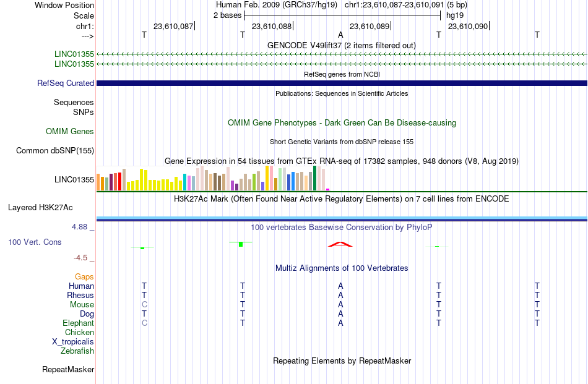This screenshot has height=384, width=588.
Task: Click the SNPs track label
Action: pyautogui.click(x=84, y=112)
